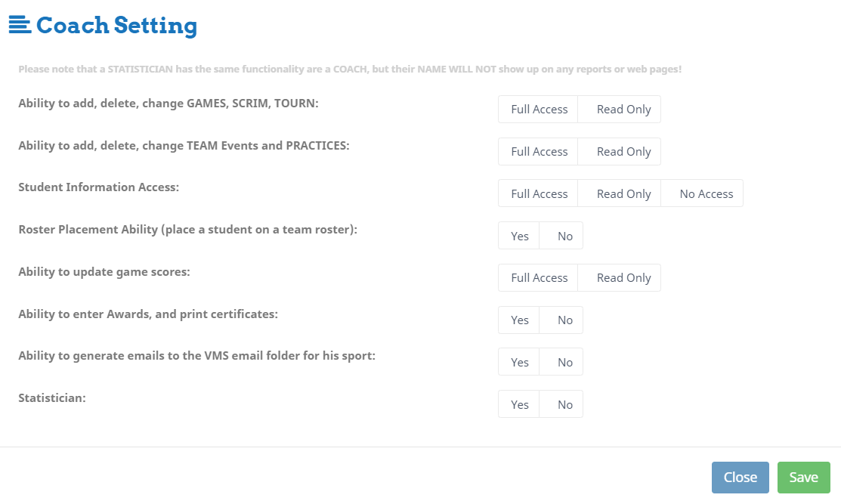Set GAMES, SCRIM, TOURN to Full Access
841x504 pixels.
click(539, 110)
